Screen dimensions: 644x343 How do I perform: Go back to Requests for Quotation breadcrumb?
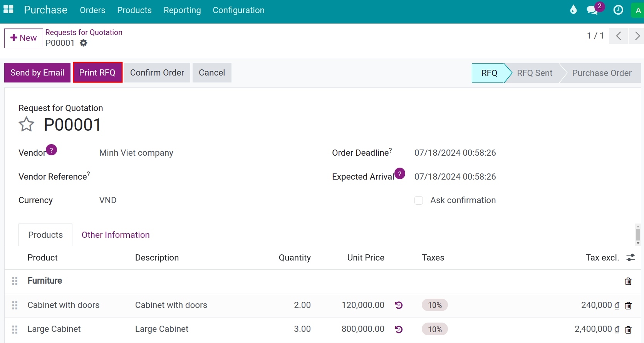click(84, 32)
